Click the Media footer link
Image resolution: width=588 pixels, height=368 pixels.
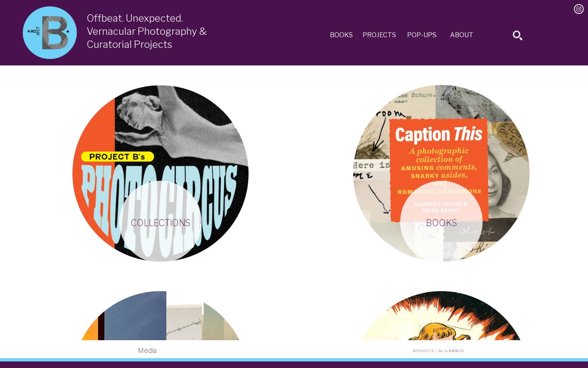point(147,351)
